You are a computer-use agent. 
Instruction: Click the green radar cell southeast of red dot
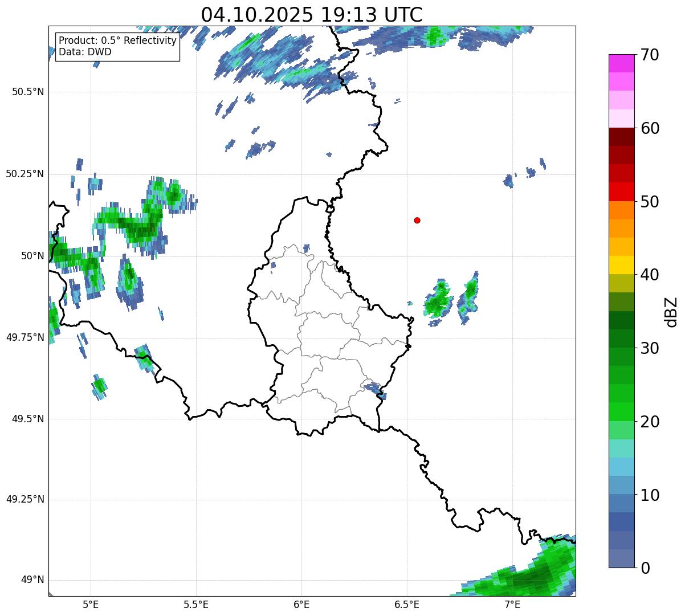(x=439, y=300)
